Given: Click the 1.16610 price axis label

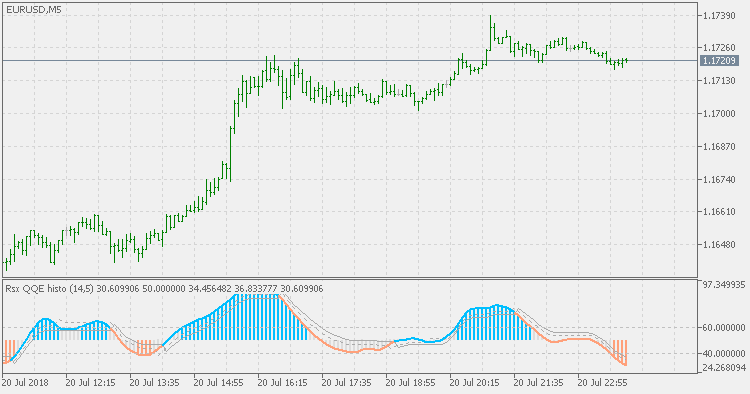Looking at the screenshot, I should (719, 212).
